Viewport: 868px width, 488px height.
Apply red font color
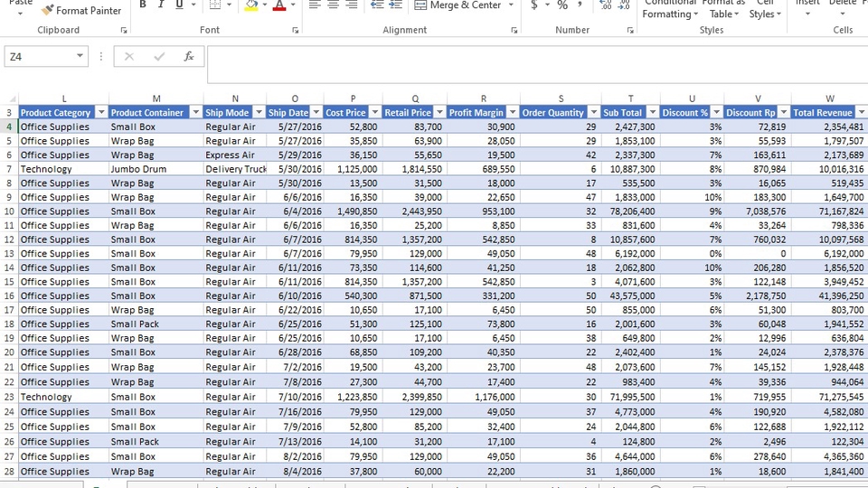coord(279,5)
